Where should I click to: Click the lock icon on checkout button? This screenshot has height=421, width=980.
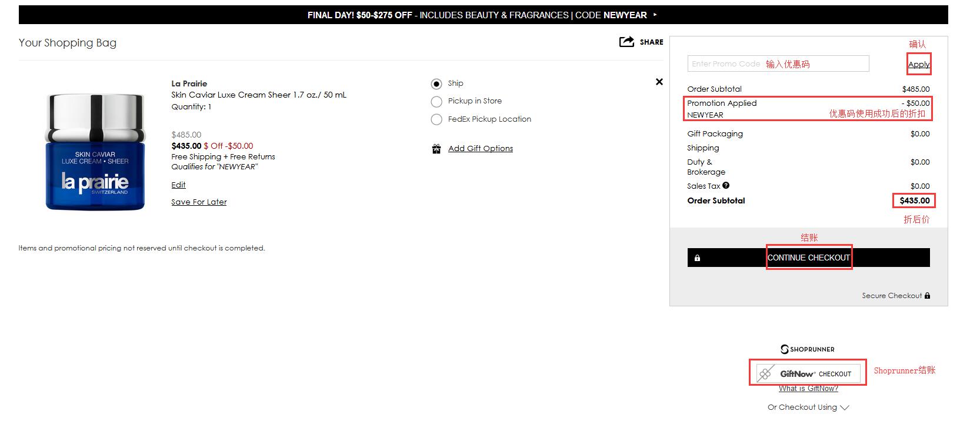tap(697, 258)
